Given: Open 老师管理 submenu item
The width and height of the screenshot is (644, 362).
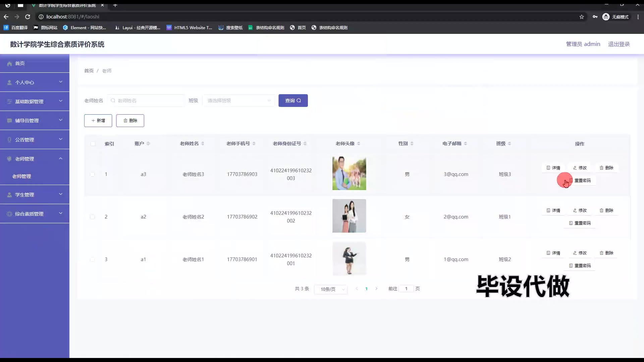Looking at the screenshot, I should coord(22,176).
